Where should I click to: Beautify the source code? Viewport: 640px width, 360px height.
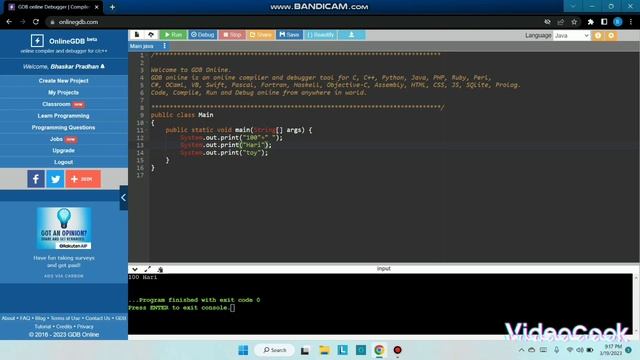[x=320, y=35]
